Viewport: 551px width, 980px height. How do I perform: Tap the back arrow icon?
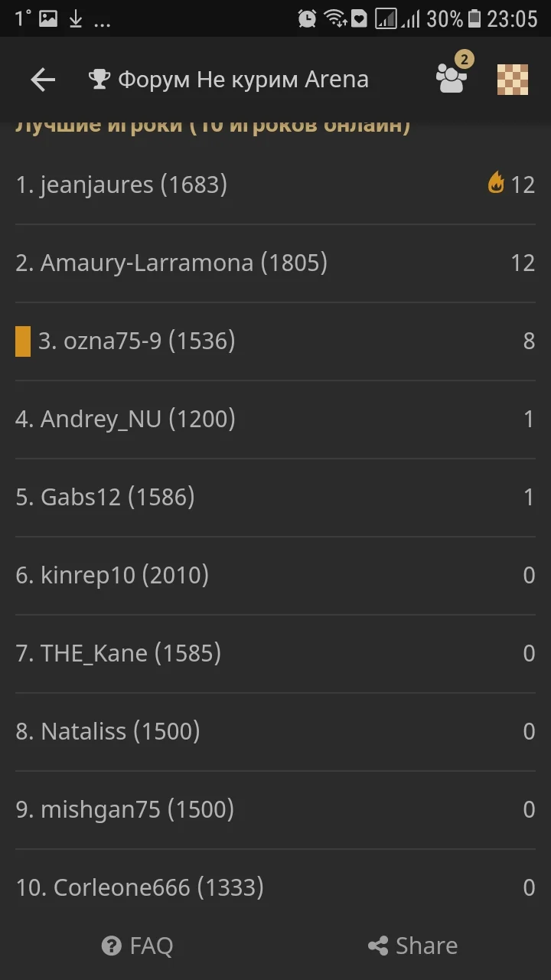[43, 80]
